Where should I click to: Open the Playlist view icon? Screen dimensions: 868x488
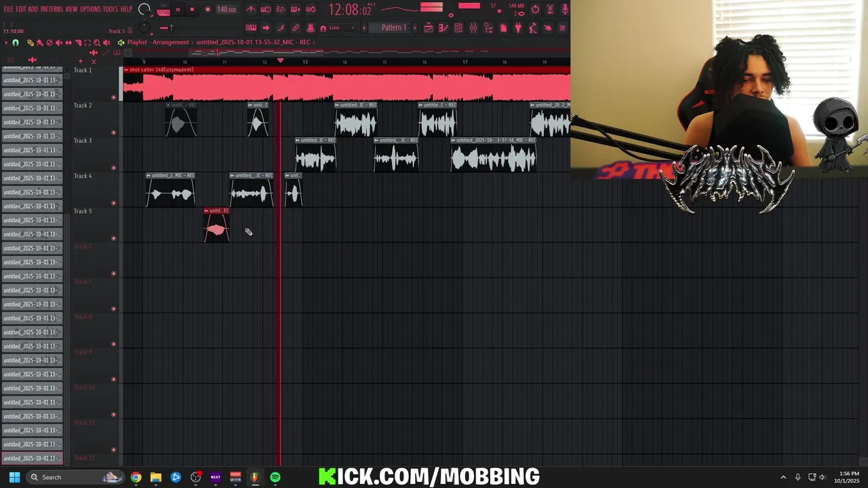[429, 28]
